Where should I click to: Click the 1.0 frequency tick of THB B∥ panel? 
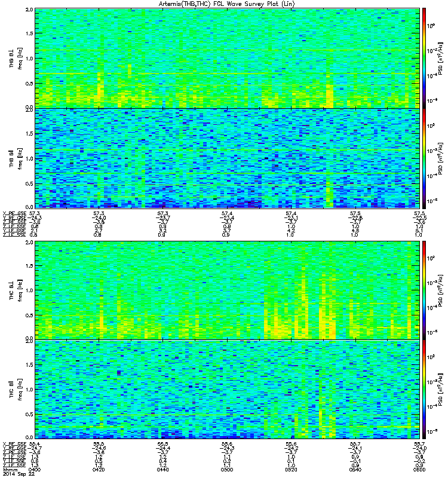point(29,158)
